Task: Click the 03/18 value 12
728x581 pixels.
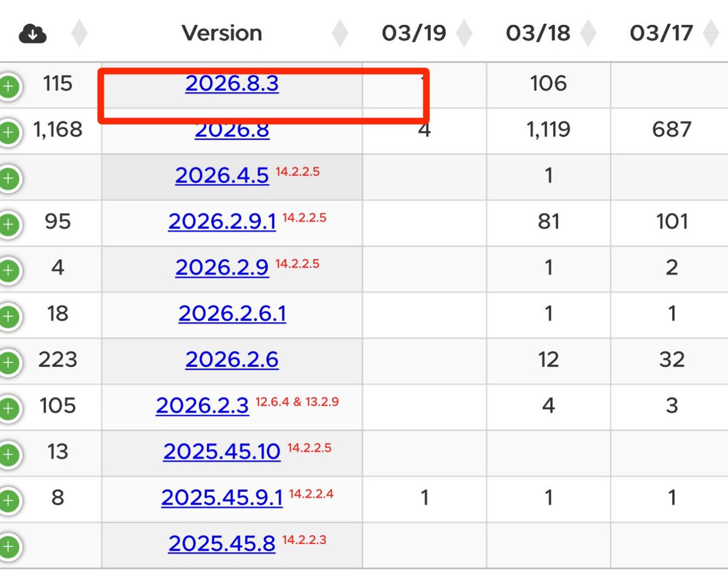Action: pyautogui.click(x=548, y=361)
